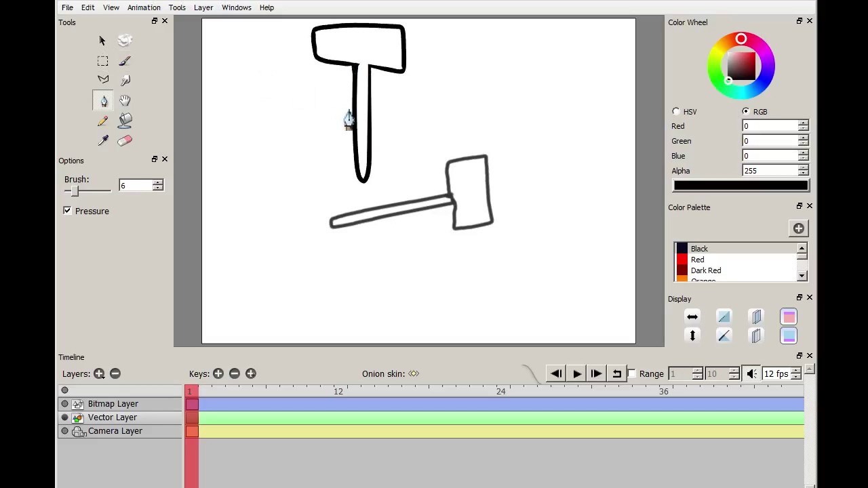Open the File menu

click(67, 7)
